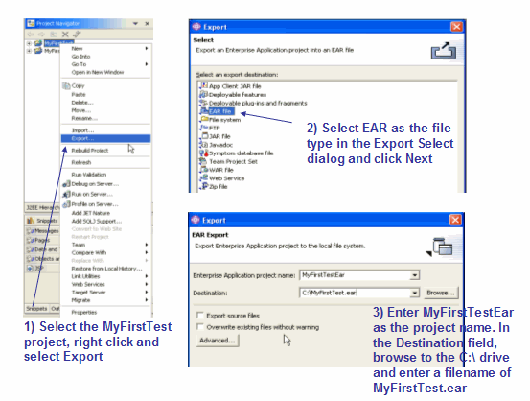Choose App Client JAR file destination
Screen dimensions: 530x401
[x=231, y=86]
